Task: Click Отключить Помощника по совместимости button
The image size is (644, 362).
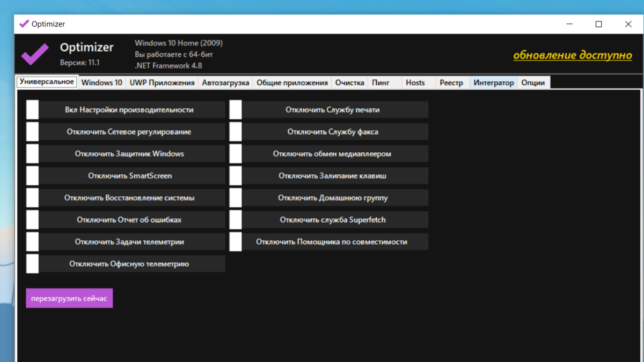Action: pyautogui.click(x=335, y=242)
